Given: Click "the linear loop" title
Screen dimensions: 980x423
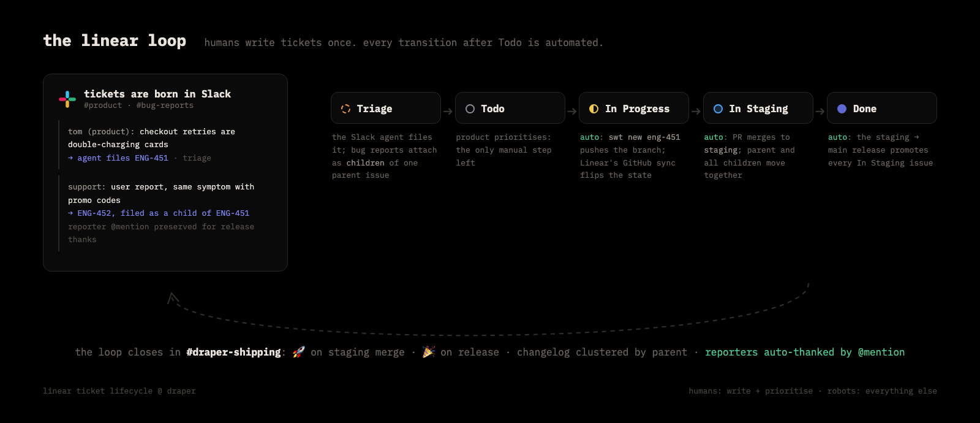Looking at the screenshot, I should pos(115,40).
